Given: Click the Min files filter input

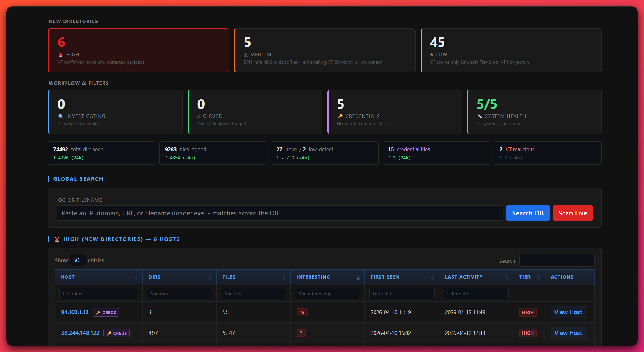Looking at the screenshot, I should click(x=253, y=294).
